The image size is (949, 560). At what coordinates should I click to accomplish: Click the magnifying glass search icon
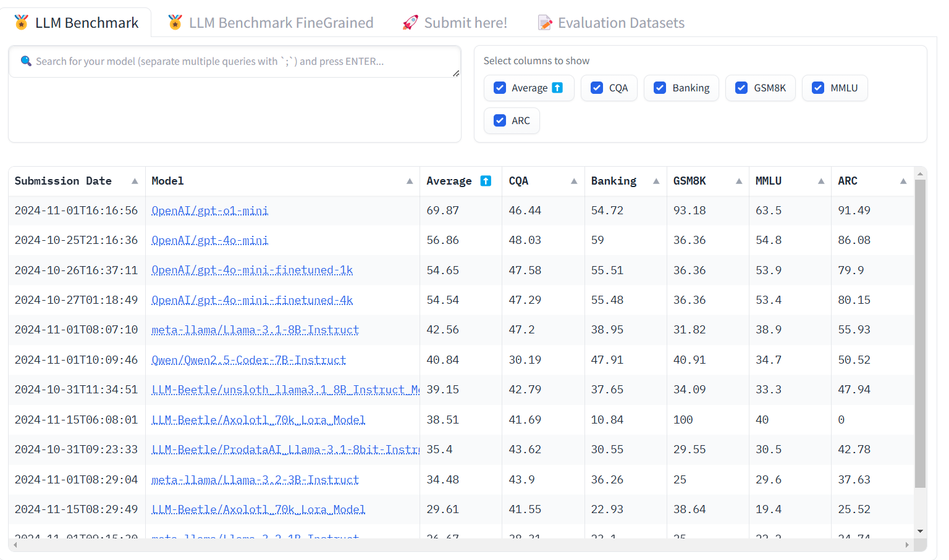[x=26, y=61]
